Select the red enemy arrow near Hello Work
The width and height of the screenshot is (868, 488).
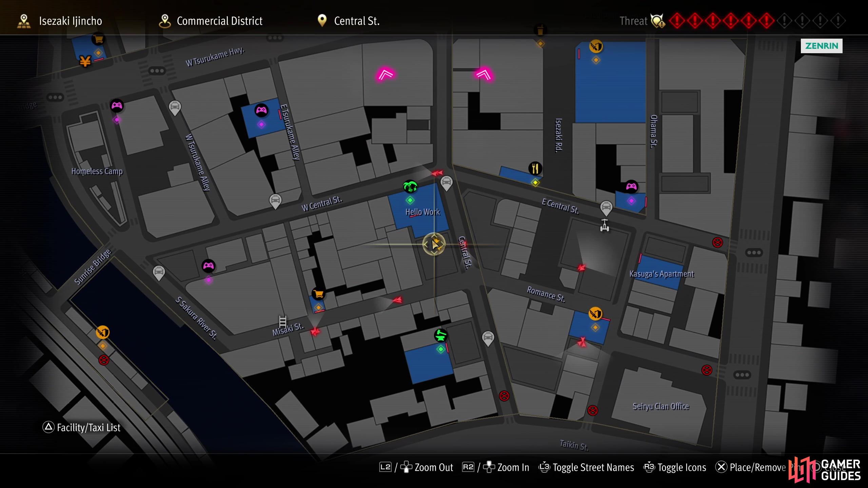437,173
